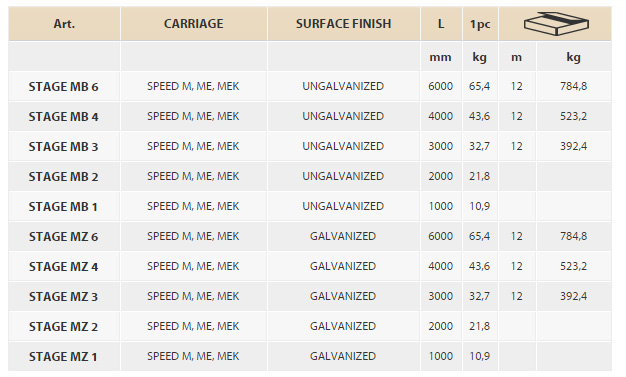The width and height of the screenshot is (626, 377).
Task: Click the SURFACE FINISH column header
Action: coord(343,24)
